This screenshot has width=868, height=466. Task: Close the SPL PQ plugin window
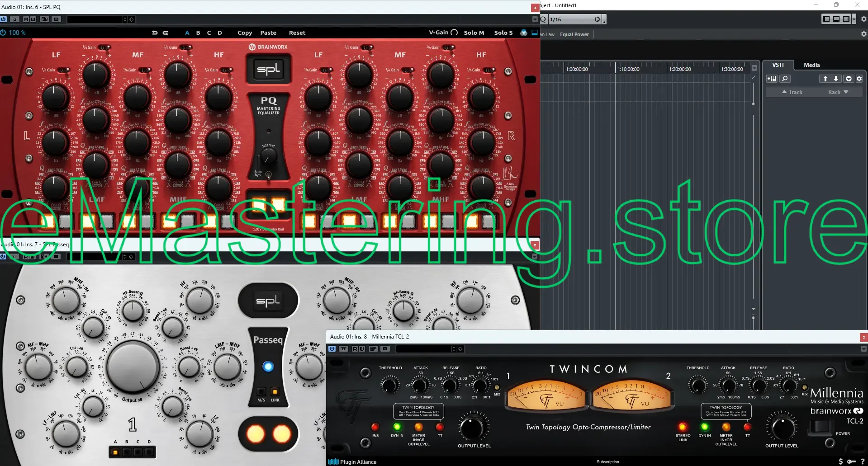(535, 8)
